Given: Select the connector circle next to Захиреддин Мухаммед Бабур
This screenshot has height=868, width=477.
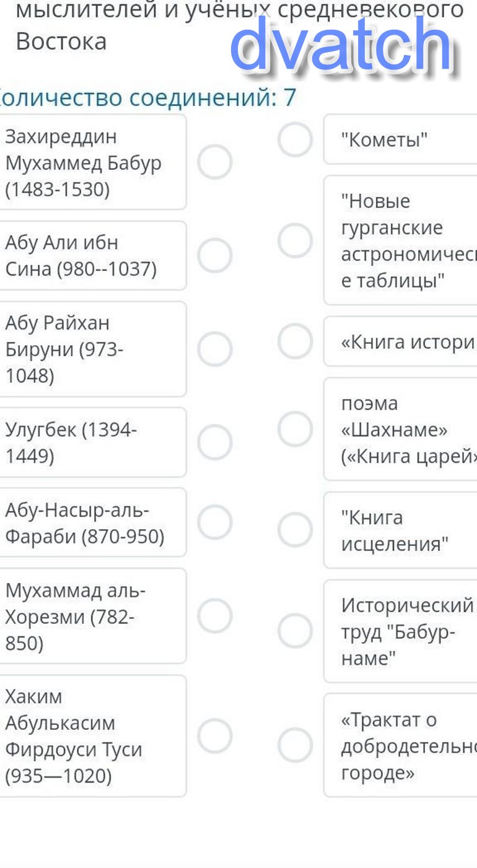Looking at the screenshot, I should coord(214,162).
